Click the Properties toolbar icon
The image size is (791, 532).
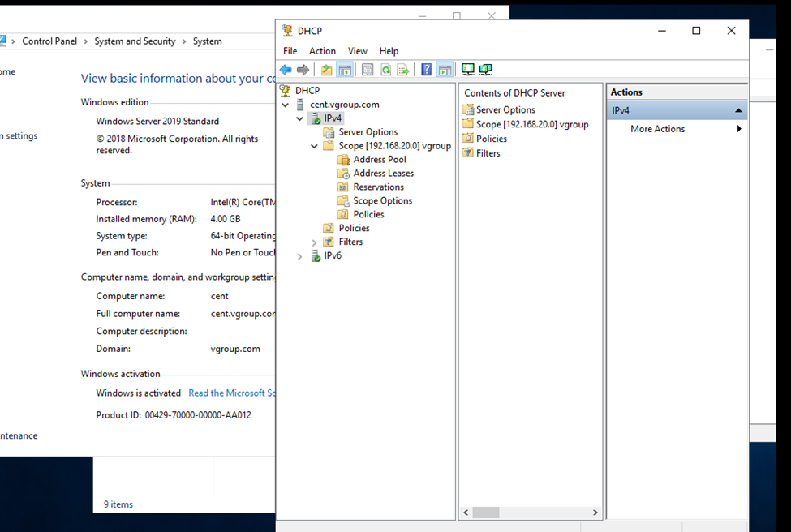(x=368, y=70)
